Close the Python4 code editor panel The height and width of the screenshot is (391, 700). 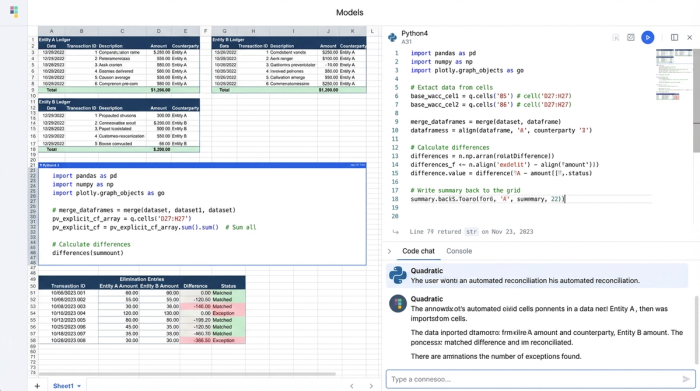(689, 37)
